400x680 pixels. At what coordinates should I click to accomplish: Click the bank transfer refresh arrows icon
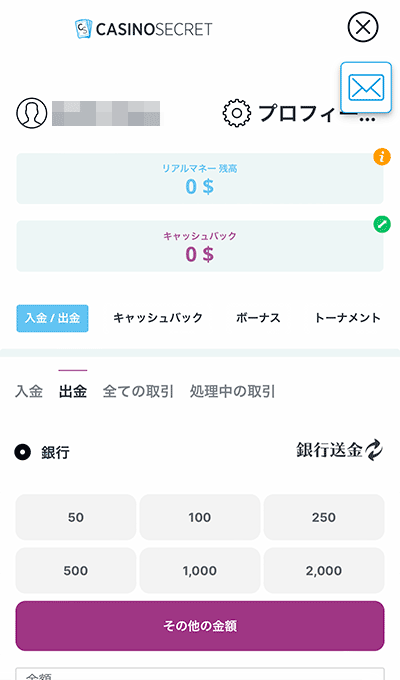(374, 450)
